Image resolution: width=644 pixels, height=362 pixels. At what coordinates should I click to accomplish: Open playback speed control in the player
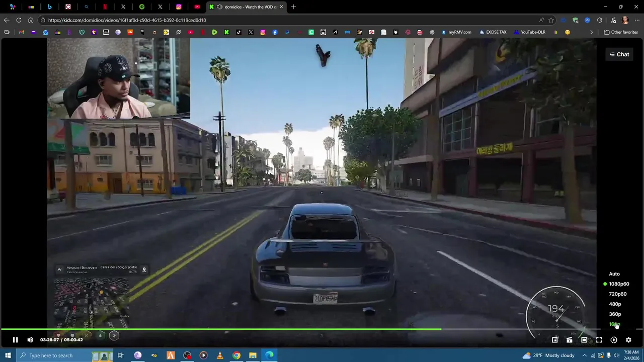[614, 340]
